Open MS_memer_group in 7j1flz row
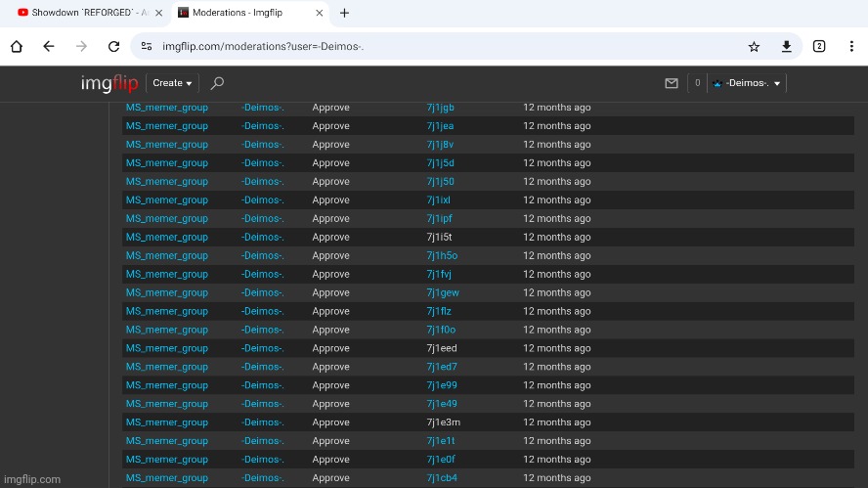Image resolution: width=868 pixels, height=488 pixels. pos(167,311)
